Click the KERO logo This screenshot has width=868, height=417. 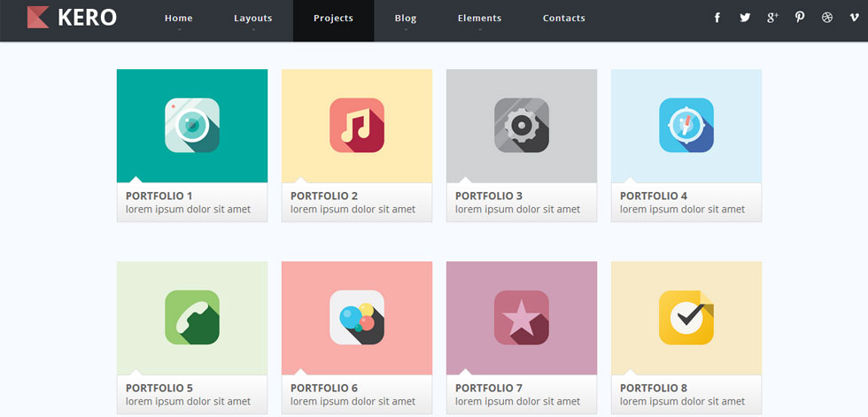click(x=72, y=17)
